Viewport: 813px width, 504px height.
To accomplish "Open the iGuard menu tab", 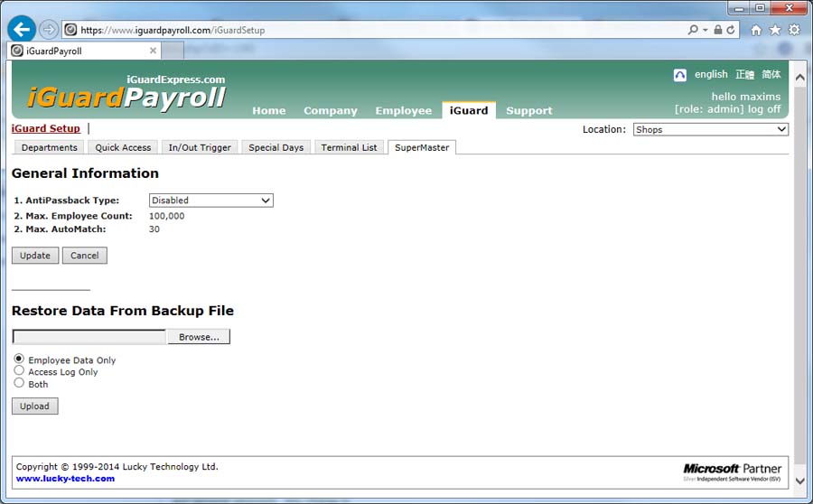I will tap(469, 110).
